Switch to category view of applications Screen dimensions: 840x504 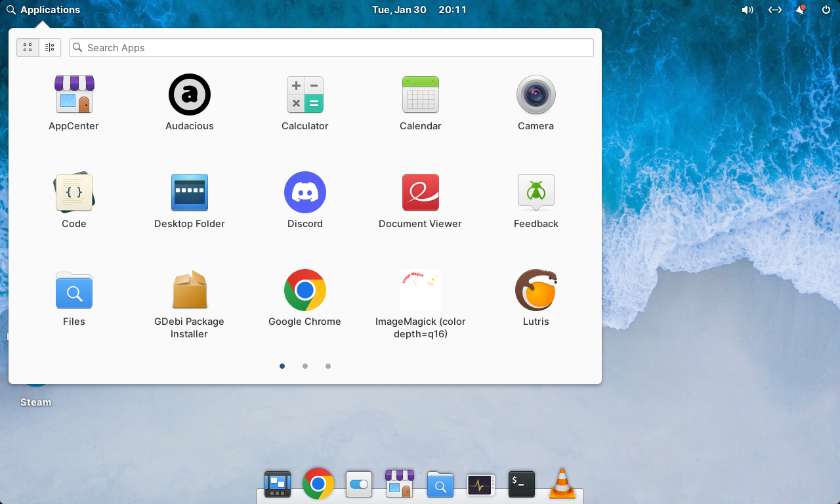(x=50, y=47)
